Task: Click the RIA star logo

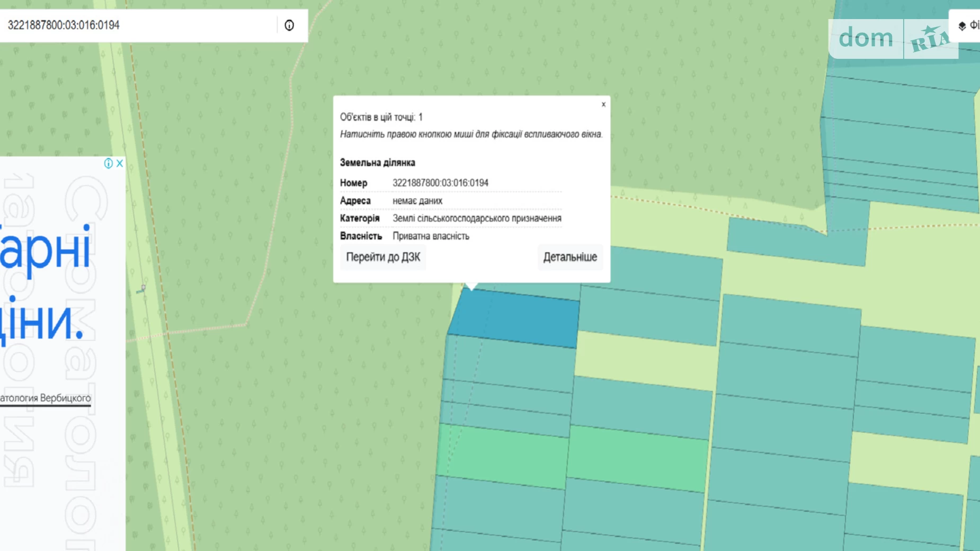Action: (x=930, y=39)
